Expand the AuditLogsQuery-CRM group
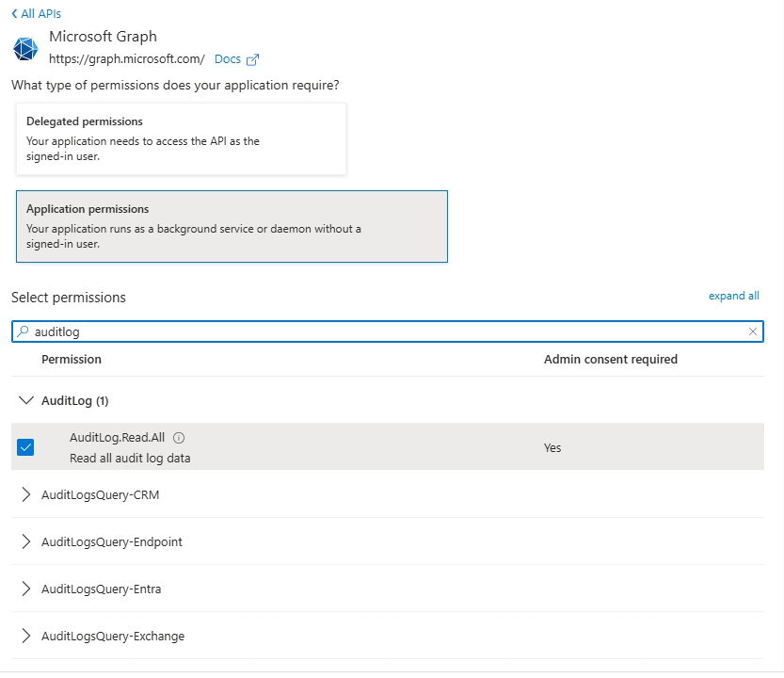The width and height of the screenshot is (784, 678). click(x=26, y=494)
